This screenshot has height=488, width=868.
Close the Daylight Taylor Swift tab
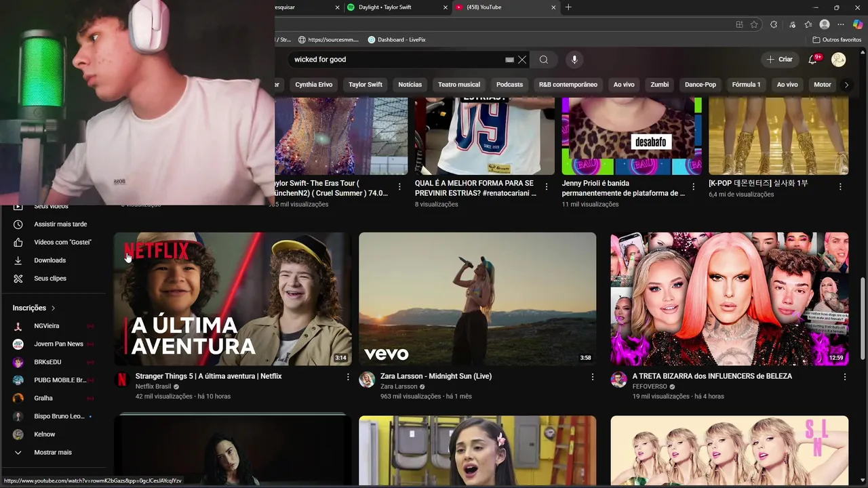click(446, 7)
